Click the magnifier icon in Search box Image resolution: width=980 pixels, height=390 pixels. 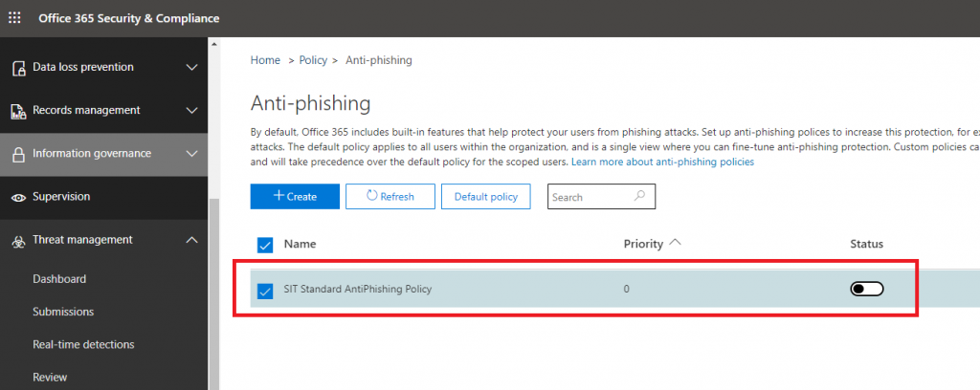(x=639, y=196)
